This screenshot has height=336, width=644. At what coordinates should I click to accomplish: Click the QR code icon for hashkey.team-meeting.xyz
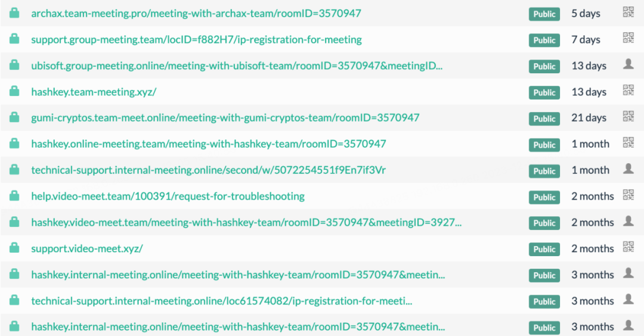628,90
